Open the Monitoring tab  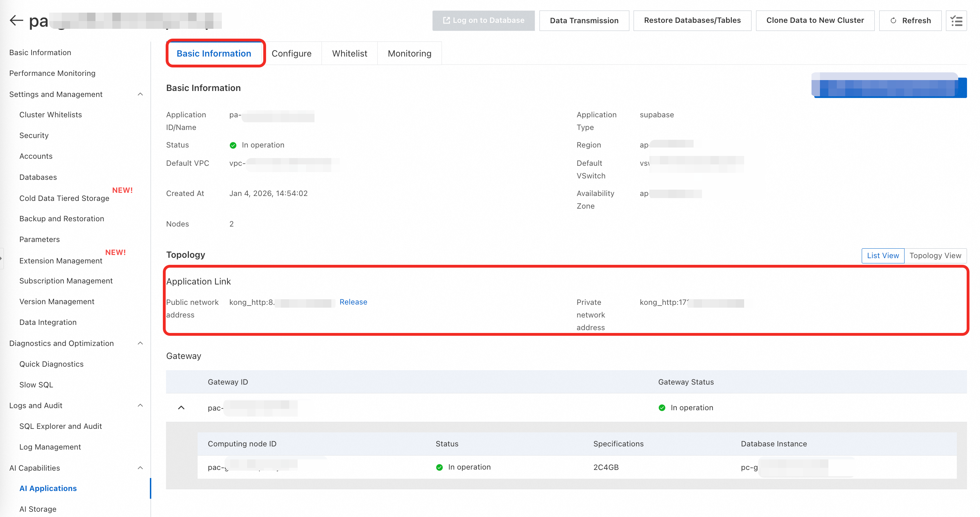tap(409, 54)
